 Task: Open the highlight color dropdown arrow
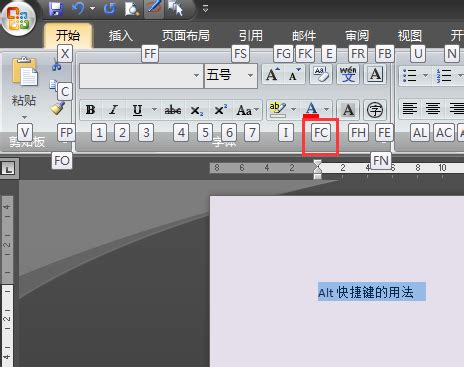(293, 109)
